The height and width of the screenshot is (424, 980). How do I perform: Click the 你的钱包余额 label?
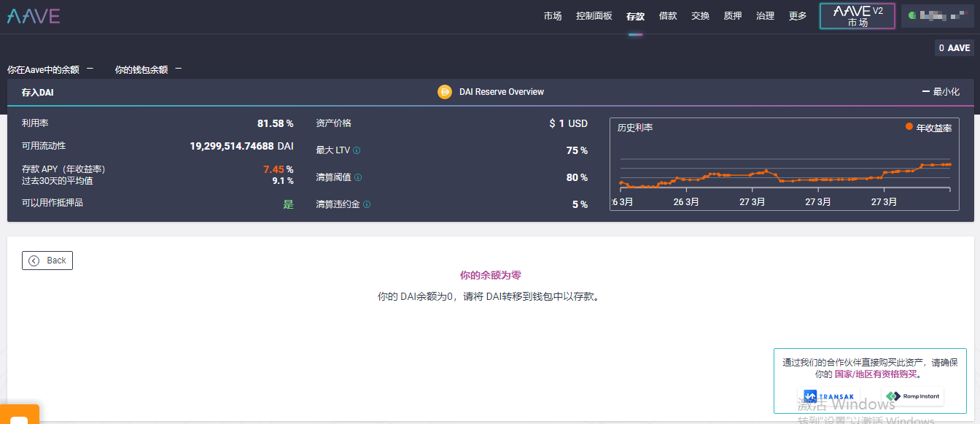point(141,70)
